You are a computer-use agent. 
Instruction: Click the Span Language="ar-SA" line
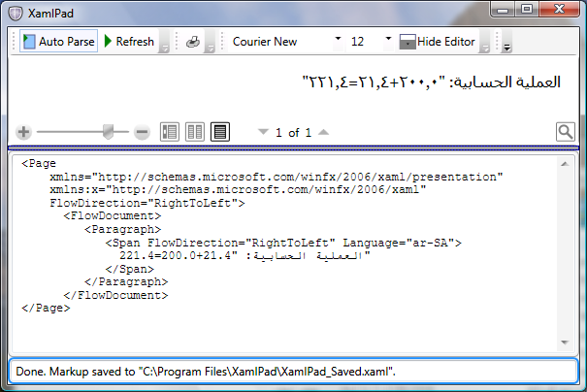(x=283, y=243)
